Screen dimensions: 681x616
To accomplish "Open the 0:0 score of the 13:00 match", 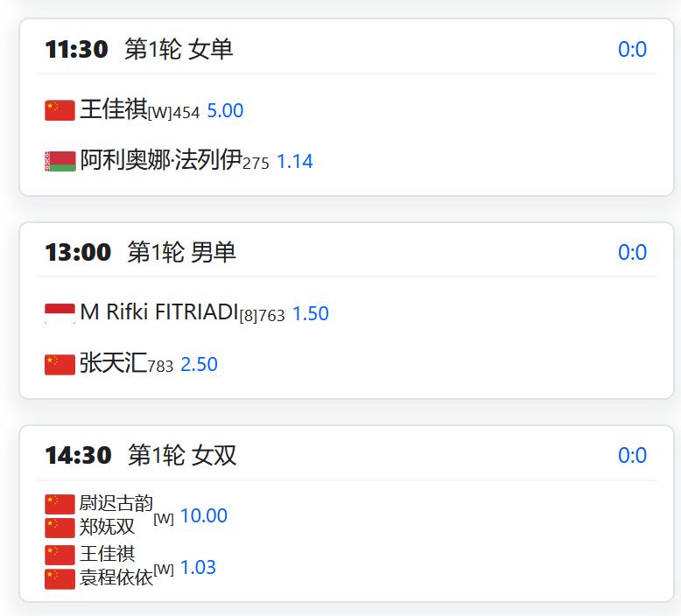I will coord(632,253).
